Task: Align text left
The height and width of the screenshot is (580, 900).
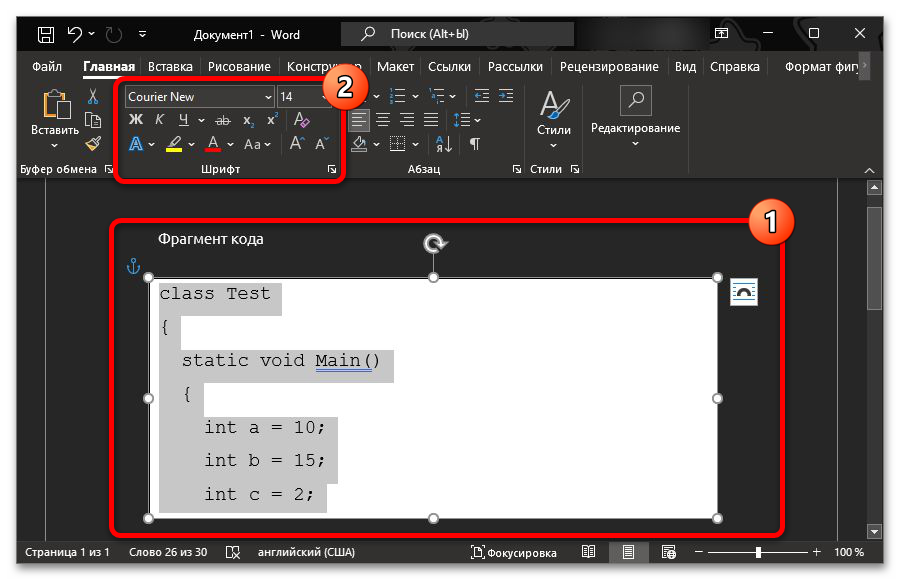Action: 359,120
